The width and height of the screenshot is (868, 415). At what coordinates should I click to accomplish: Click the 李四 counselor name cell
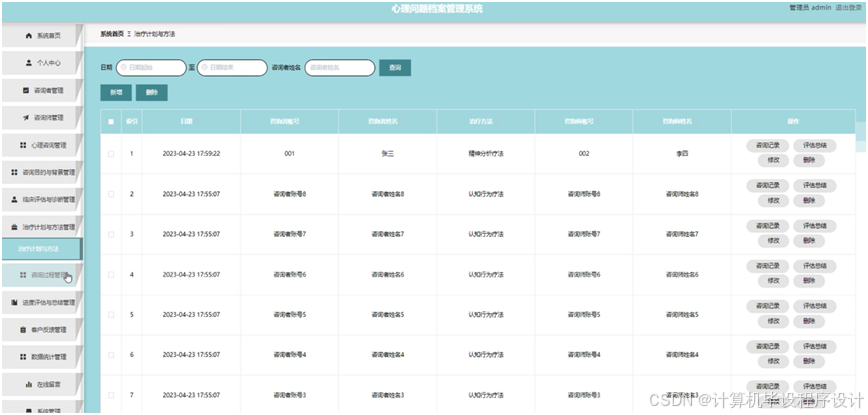pyautogui.click(x=681, y=154)
